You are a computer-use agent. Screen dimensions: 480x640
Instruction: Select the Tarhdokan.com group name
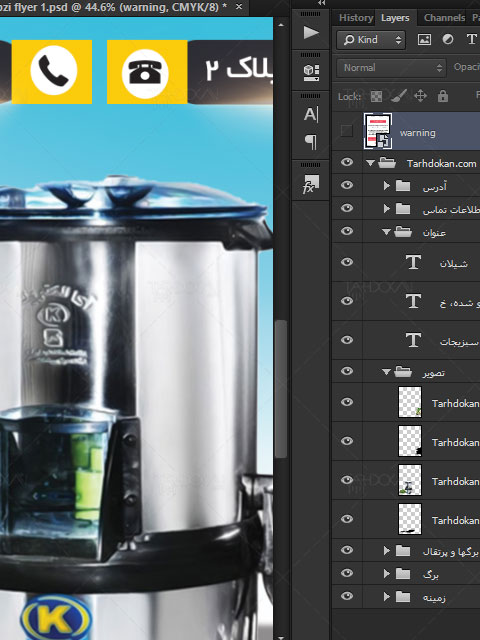[x=441, y=164]
